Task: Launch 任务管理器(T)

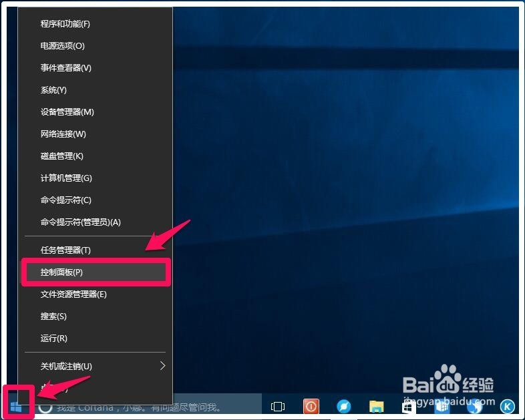Action: (96, 250)
